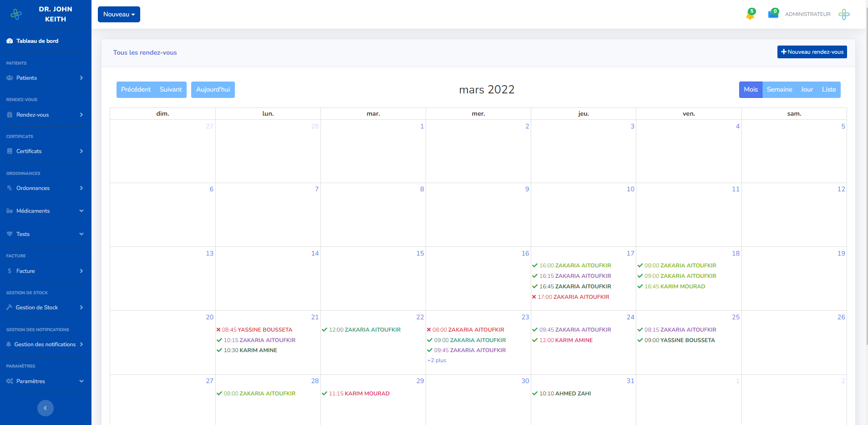
Task: Click the administrator profile avatar icon
Action: coord(844,15)
